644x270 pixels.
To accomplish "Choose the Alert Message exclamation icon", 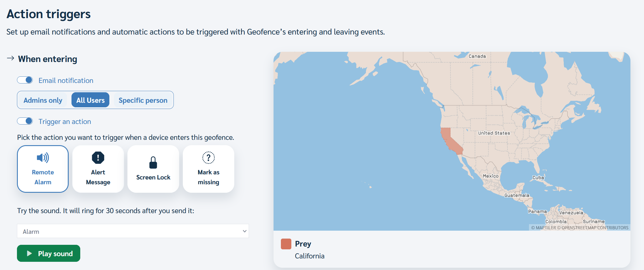I will 98,158.
